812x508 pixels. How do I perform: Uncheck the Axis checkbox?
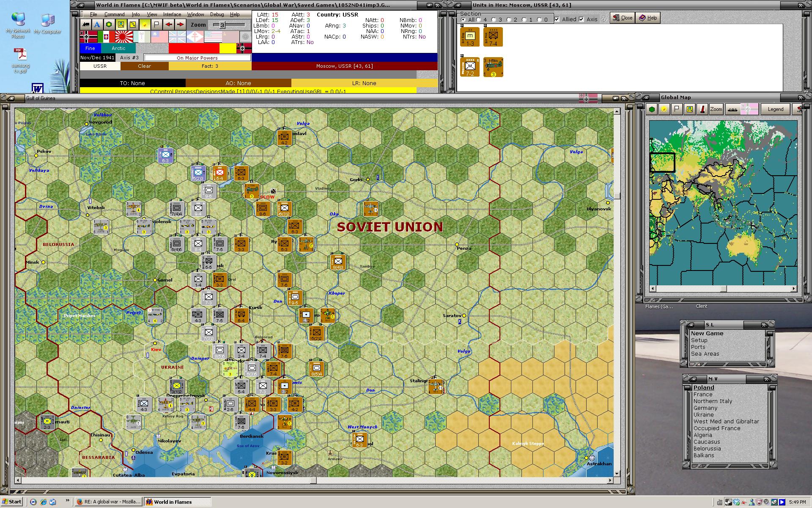pos(582,19)
